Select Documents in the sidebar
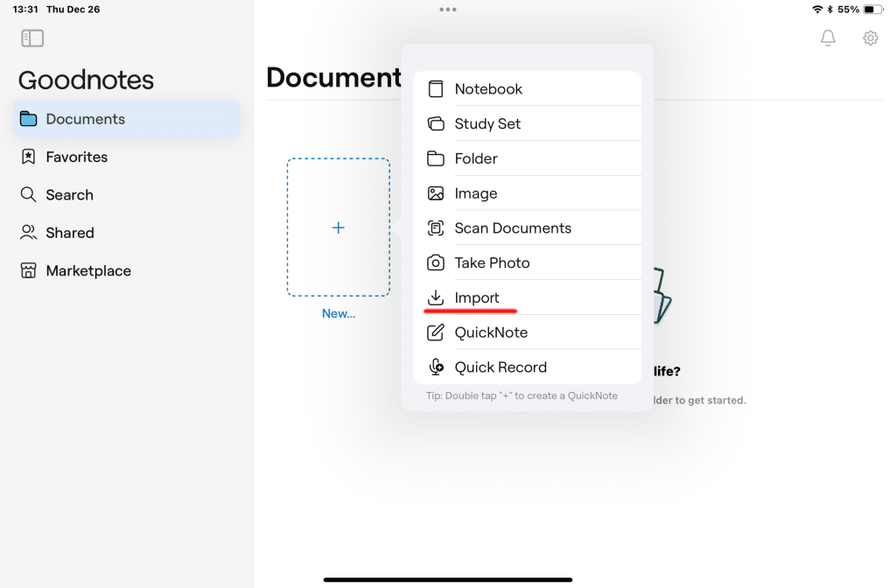 click(x=126, y=119)
